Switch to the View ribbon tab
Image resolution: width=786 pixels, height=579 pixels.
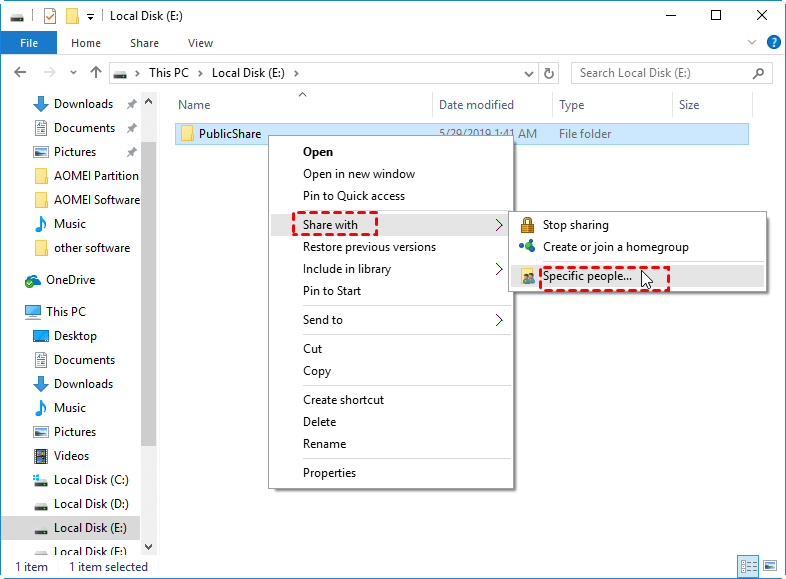[x=200, y=43]
